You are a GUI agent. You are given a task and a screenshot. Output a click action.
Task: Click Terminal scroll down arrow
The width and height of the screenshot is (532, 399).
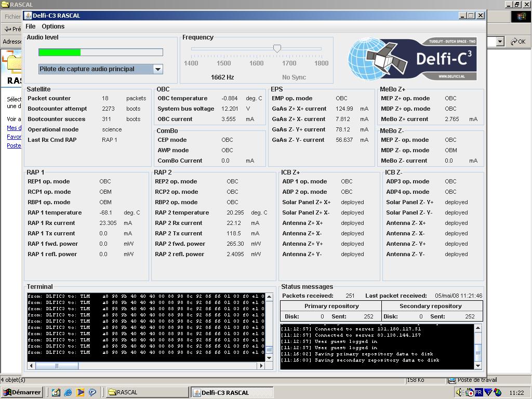click(269, 357)
